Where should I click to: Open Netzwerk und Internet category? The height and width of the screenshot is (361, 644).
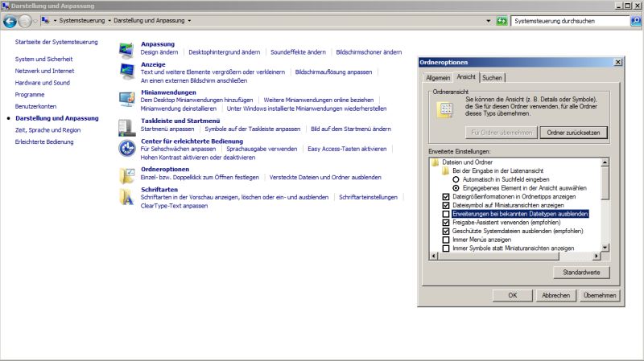pos(44,71)
